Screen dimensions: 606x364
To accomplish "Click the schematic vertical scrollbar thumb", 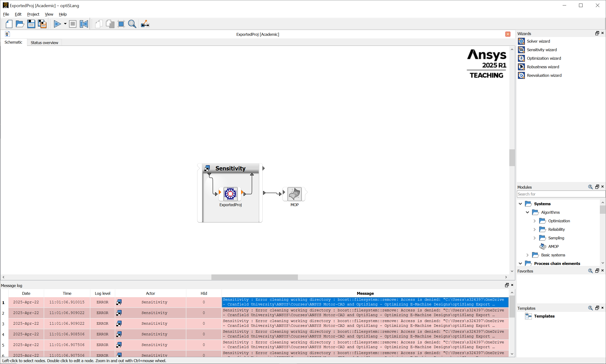I will pos(512,158).
